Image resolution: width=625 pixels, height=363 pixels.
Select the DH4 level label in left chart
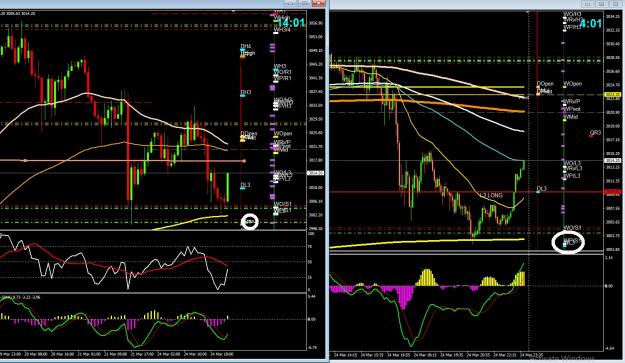(x=246, y=47)
